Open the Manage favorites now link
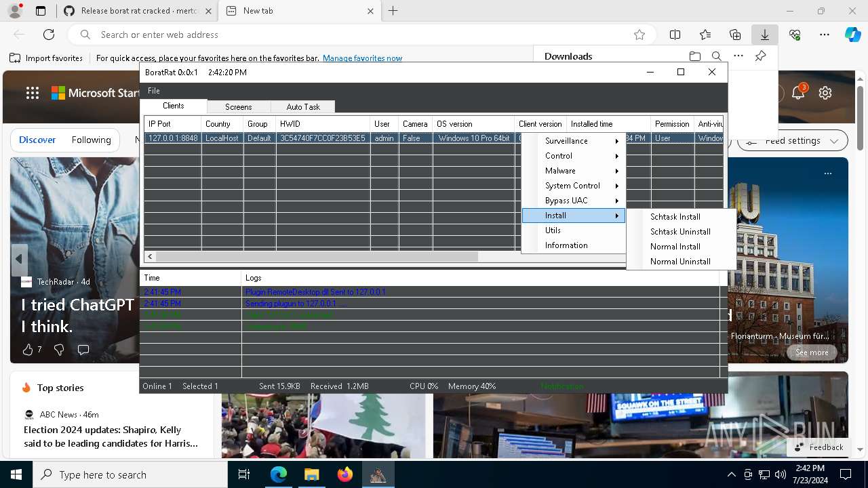868x488 pixels. pos(362,58)
